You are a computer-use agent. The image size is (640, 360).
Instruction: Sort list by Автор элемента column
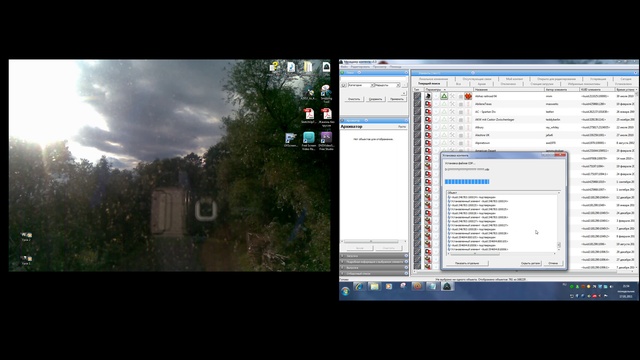(x=562, y=89)
